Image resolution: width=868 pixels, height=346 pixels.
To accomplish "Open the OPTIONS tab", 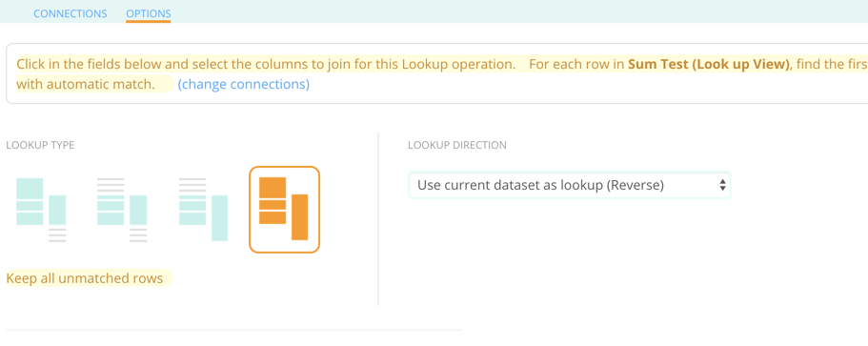I will [x=149, y=14].
